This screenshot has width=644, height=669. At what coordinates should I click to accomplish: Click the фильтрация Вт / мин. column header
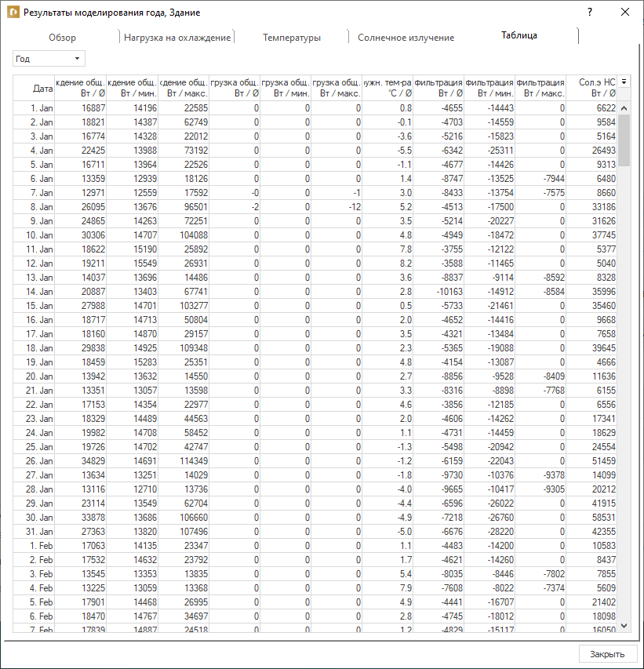click(x=489, y=88)
